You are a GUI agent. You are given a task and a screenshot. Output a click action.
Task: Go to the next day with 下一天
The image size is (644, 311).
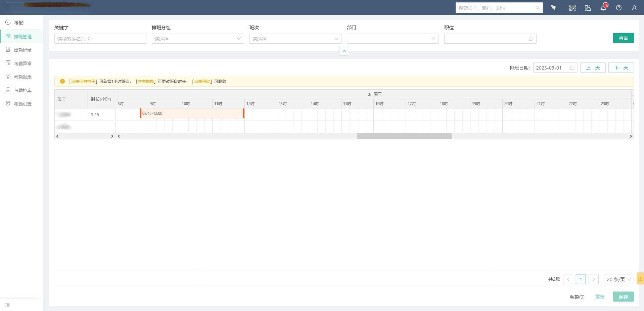(x=621, y=68)
